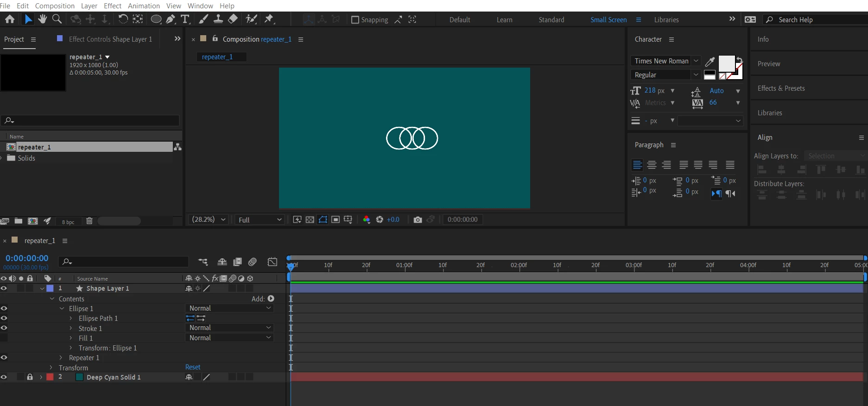Create a new composition from Project panel
The width and height of the screenshot is (868, 406).
pos(33,221)
